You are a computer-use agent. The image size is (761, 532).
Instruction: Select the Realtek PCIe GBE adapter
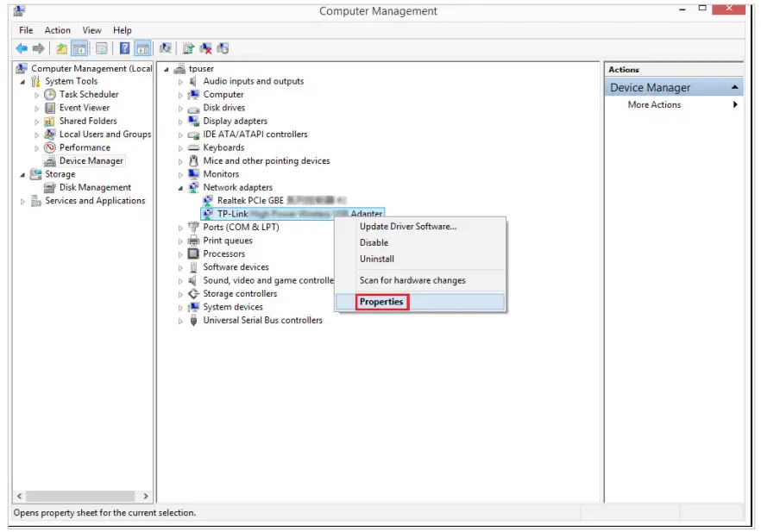250,200
